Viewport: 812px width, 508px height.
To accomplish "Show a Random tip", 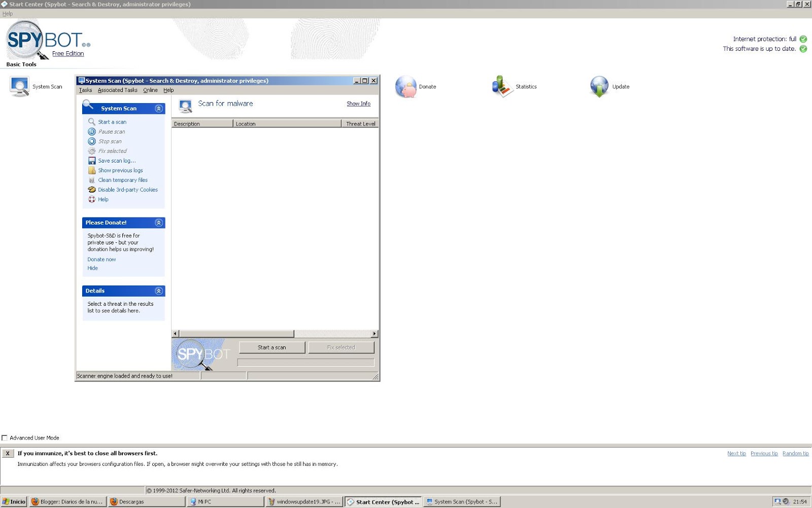I will pos(795,454).
